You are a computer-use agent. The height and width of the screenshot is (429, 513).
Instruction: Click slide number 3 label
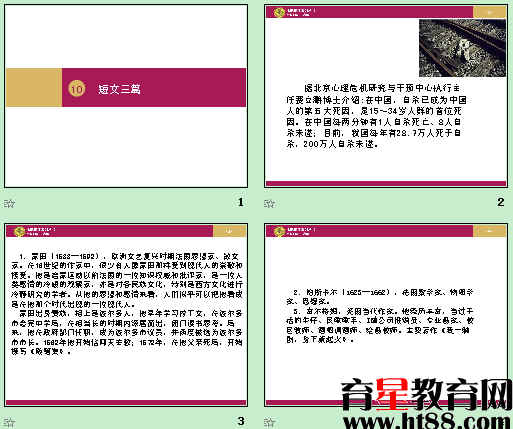[x=241, y=421]
